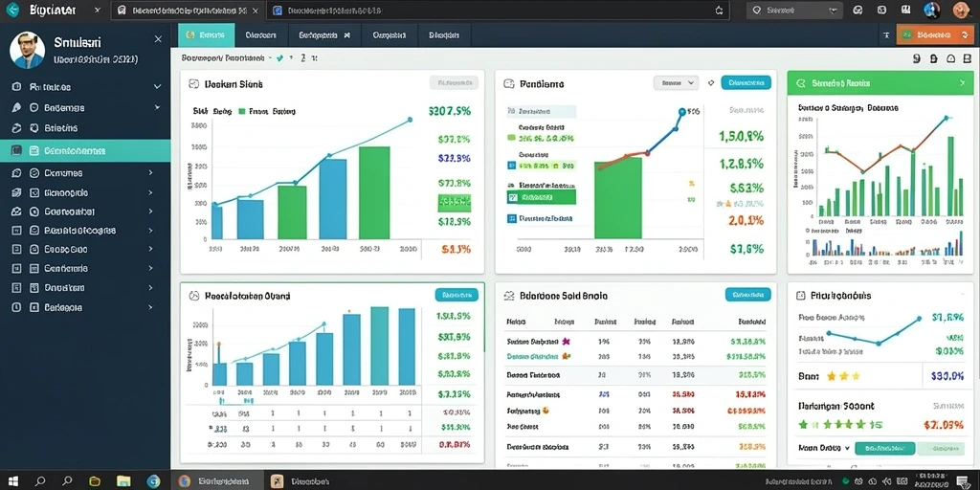
Task: Select the highlighted green first dashboard tab
Action: [x=207, y=35]
